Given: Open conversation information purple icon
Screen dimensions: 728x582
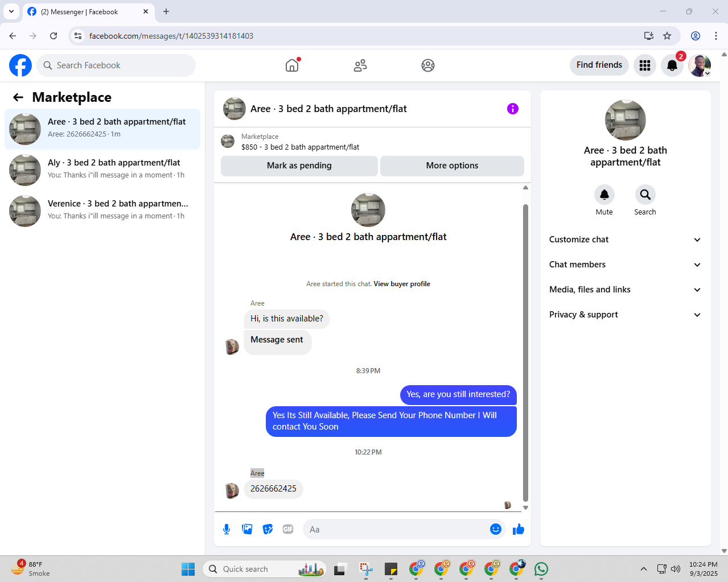Looking at the screenshot, I should [x=513, y=109].
